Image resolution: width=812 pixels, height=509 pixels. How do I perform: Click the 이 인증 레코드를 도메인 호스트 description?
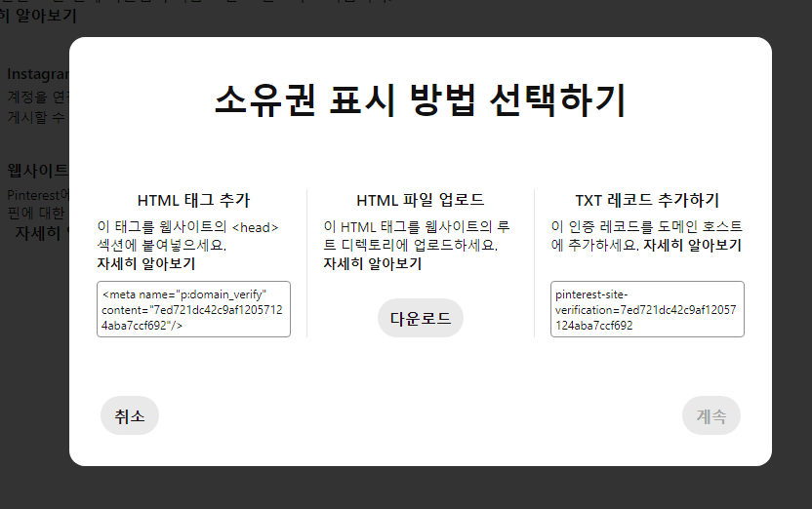tap(646, 236)
